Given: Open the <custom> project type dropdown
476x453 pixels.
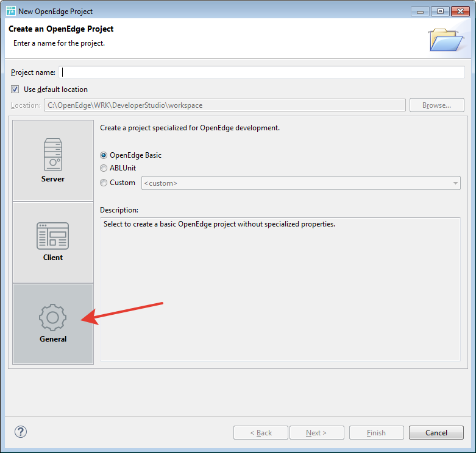Looking at the screenshot, I should [x=301, y=183].
